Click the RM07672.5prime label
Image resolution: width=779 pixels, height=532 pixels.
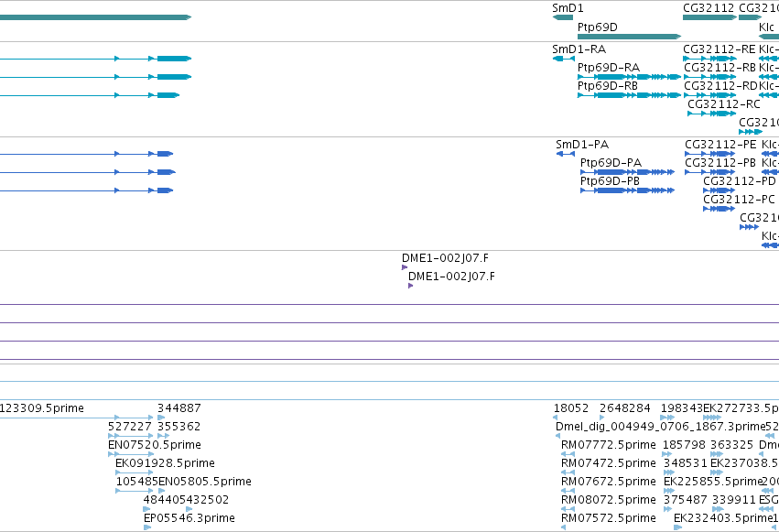click(608, 482)
